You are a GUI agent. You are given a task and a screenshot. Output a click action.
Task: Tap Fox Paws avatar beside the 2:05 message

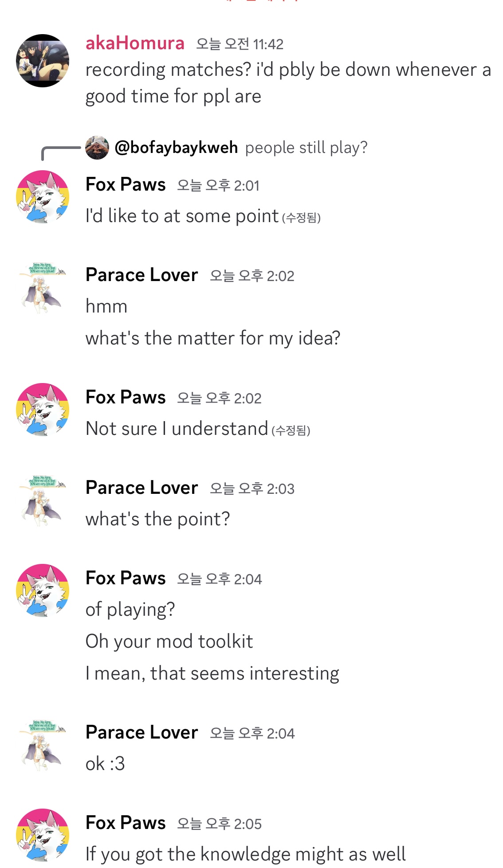point(43,835)
